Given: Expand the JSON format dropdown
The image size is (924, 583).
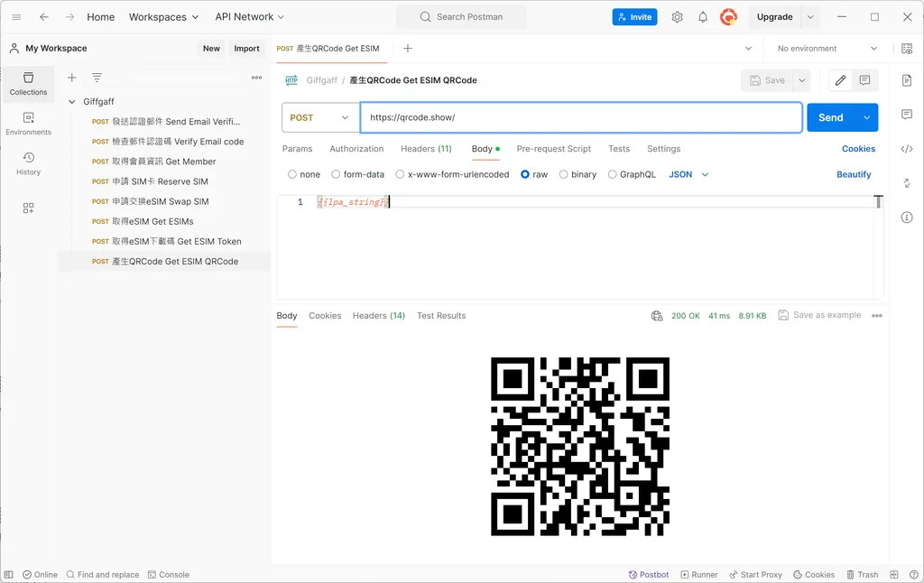Looking at the screenshot, I should pyautogui.click(x=688, y=174).
